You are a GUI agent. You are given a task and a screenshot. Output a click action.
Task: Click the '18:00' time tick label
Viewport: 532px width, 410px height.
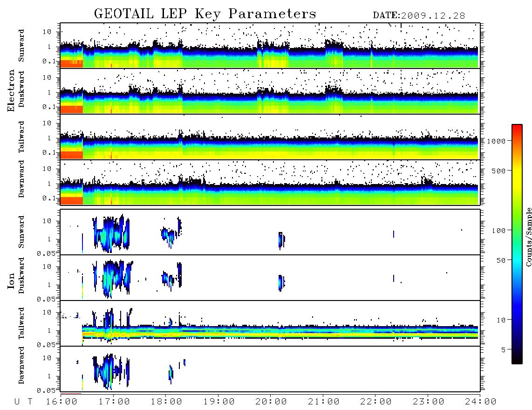point(167,402)
